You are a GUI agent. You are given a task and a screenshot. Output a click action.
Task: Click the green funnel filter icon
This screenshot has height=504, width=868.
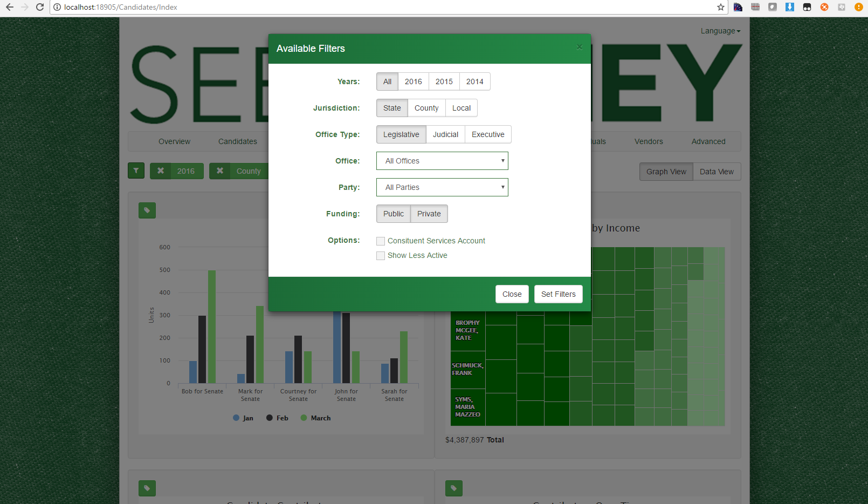(x=136, y=171)
